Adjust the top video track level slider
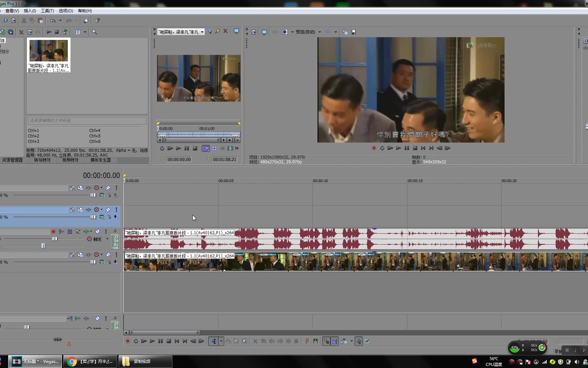This screenshot has width=588, height=368. tap(93, 195)
